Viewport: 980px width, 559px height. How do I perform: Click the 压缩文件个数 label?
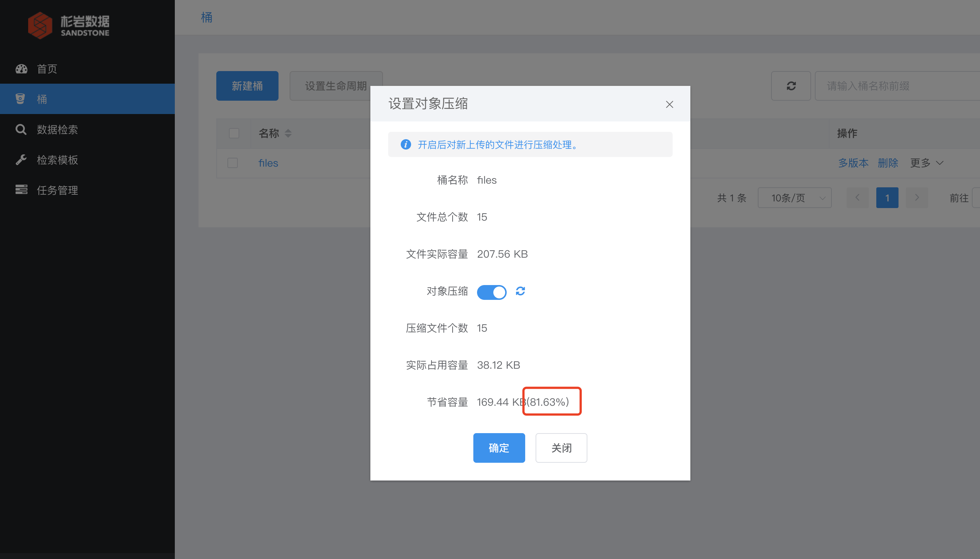tap(437, 328)
